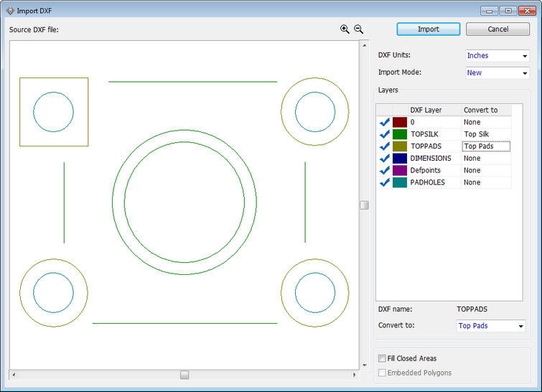Click the dark red swatch for layer 0
Screen dimensions: 542x392
click(x=400, y=122)
